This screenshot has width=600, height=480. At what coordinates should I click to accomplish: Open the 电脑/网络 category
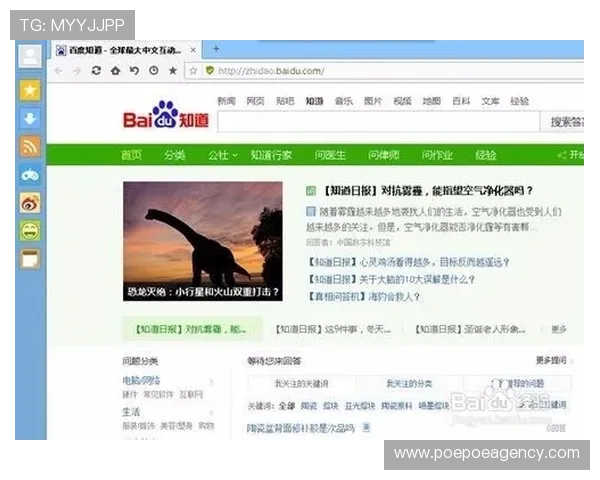coord(141,380)
